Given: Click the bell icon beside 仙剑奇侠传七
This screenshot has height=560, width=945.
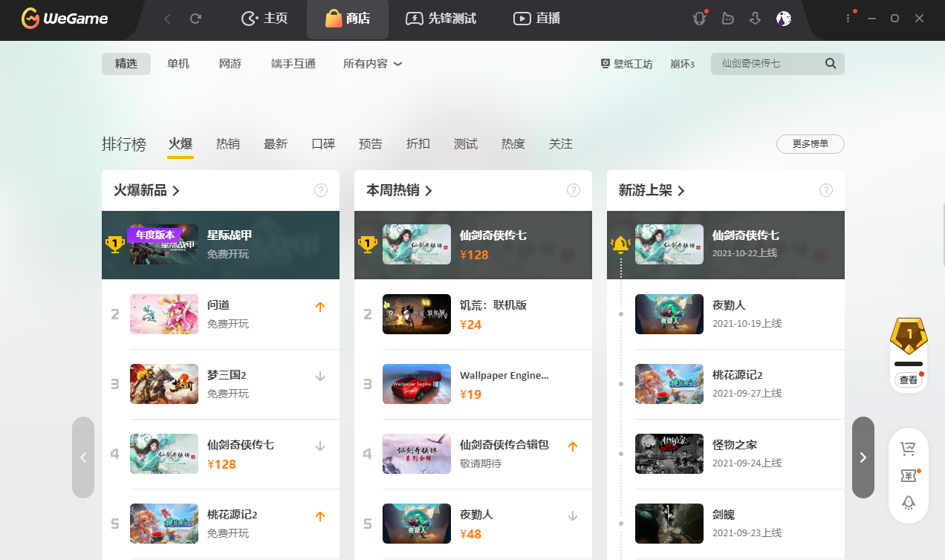Looking at the screenshot, I should [620, 244].
